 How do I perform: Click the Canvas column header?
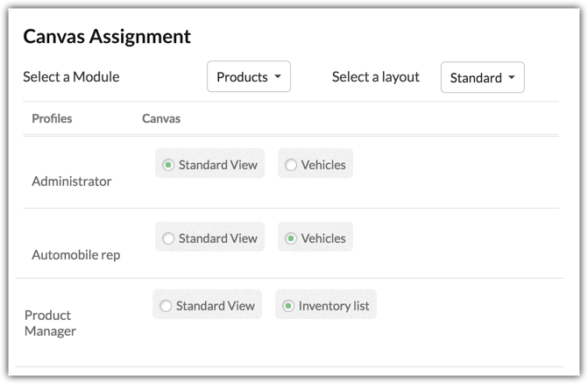161,118
